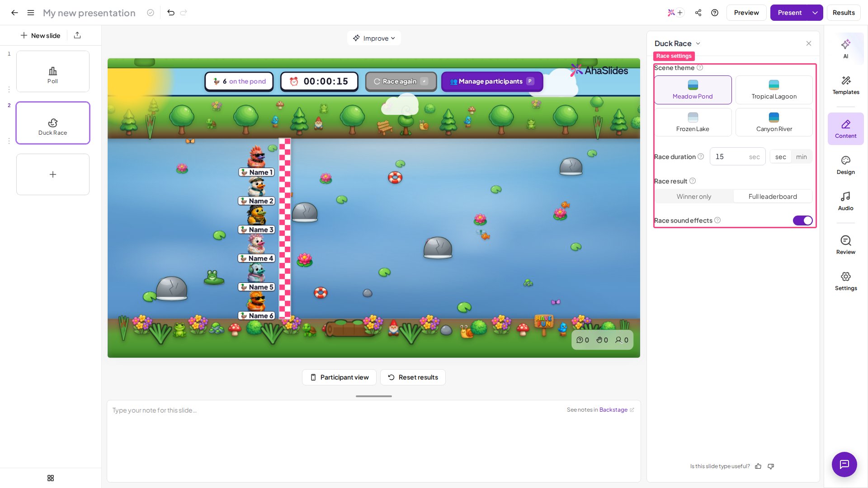Open the Content tab
Screen dimensions: 868x488
[x=845, y=129]
